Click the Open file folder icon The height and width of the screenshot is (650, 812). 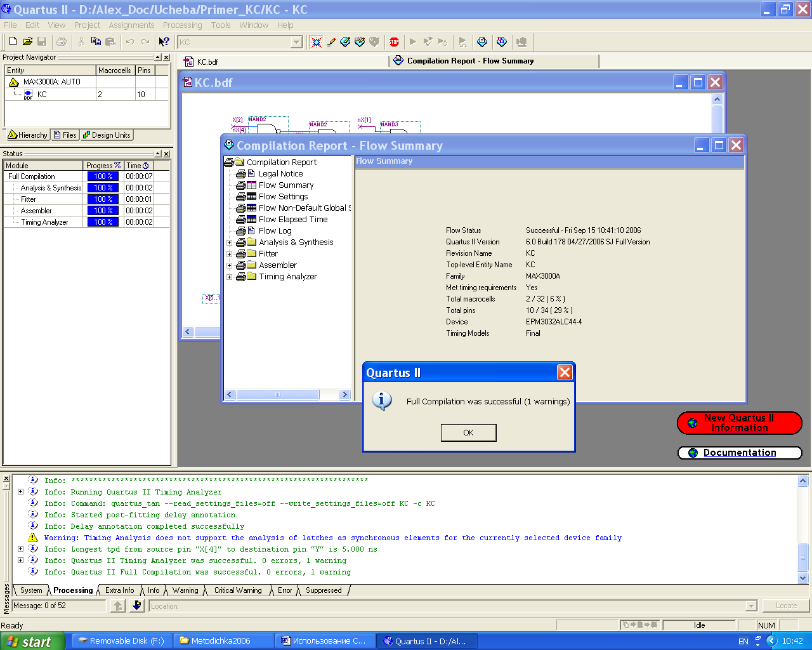coord(27,41)
